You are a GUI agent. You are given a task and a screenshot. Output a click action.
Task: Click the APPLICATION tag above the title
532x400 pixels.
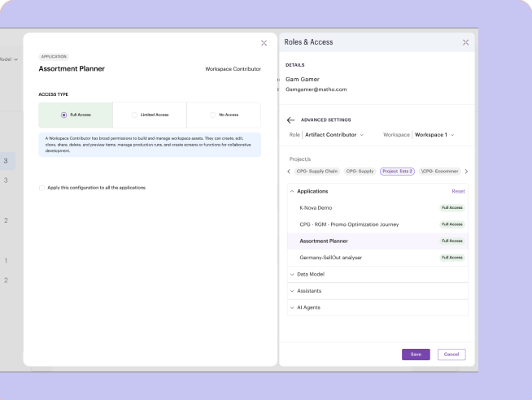(54, 57)
